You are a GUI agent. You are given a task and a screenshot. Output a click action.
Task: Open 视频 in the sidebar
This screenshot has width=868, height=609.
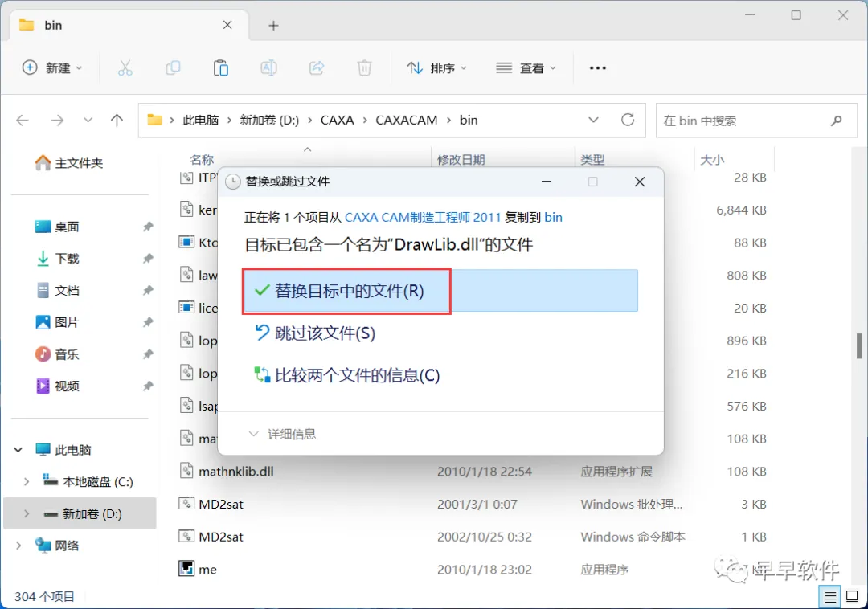click(x=58, y=386)
